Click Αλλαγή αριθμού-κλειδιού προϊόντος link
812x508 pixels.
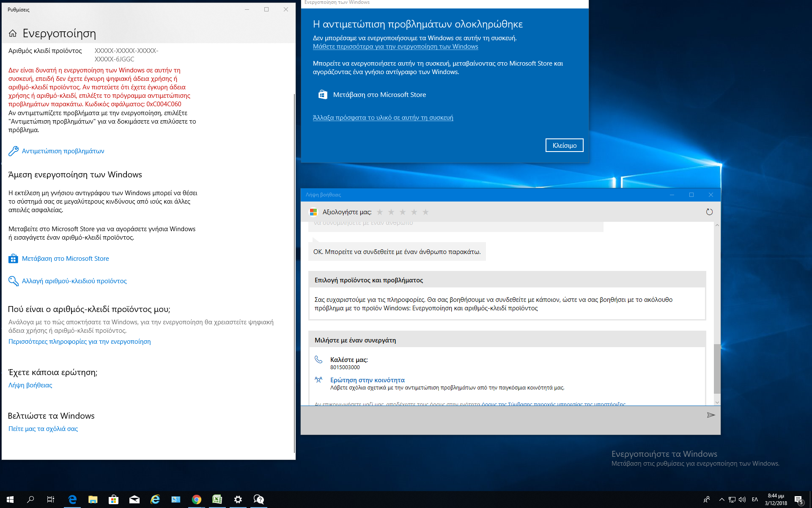pyautogui.click(x=74, y=281)
